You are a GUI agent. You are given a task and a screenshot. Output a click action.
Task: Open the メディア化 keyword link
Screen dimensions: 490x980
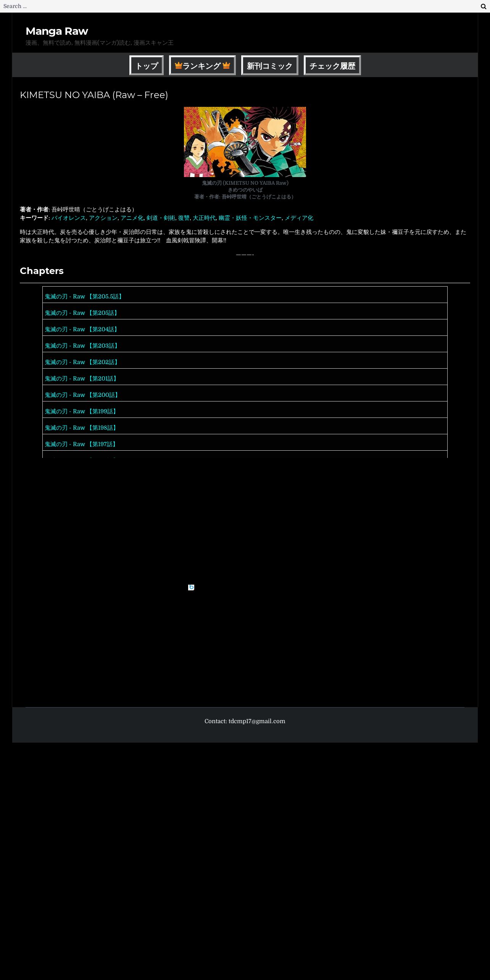299,218
